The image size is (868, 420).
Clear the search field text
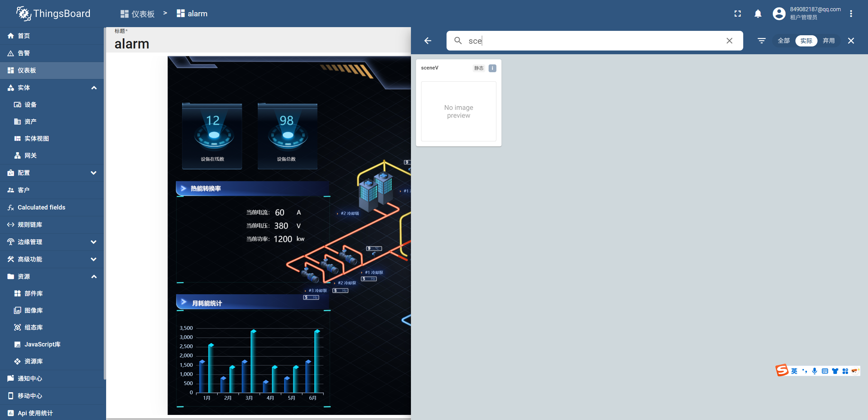click(x=729, y=41)
